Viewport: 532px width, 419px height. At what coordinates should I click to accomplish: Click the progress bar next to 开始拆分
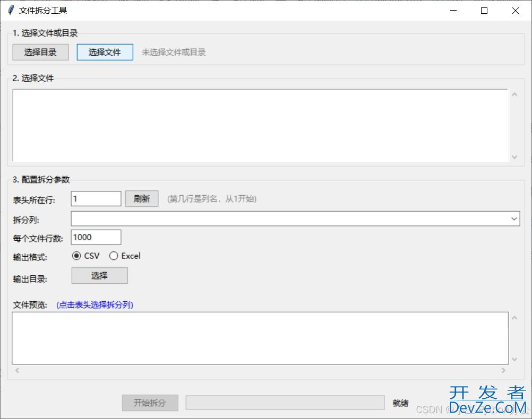(285, 402)
